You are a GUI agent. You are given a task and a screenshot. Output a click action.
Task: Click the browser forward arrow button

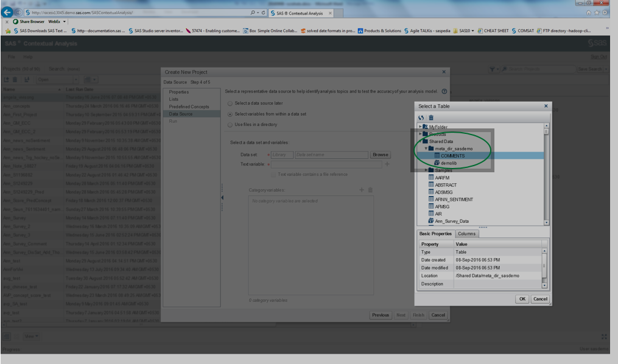pyautogui.click(x=18, y=13)
